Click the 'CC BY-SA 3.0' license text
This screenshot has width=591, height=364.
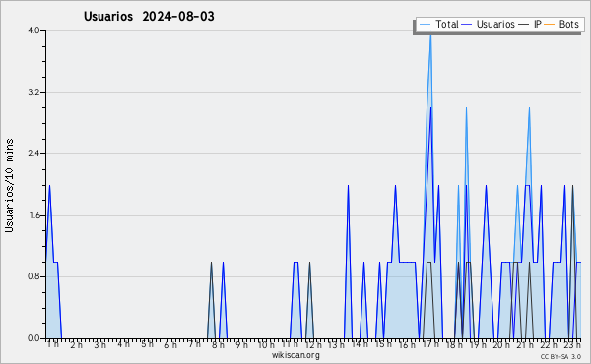coord(560,356)
